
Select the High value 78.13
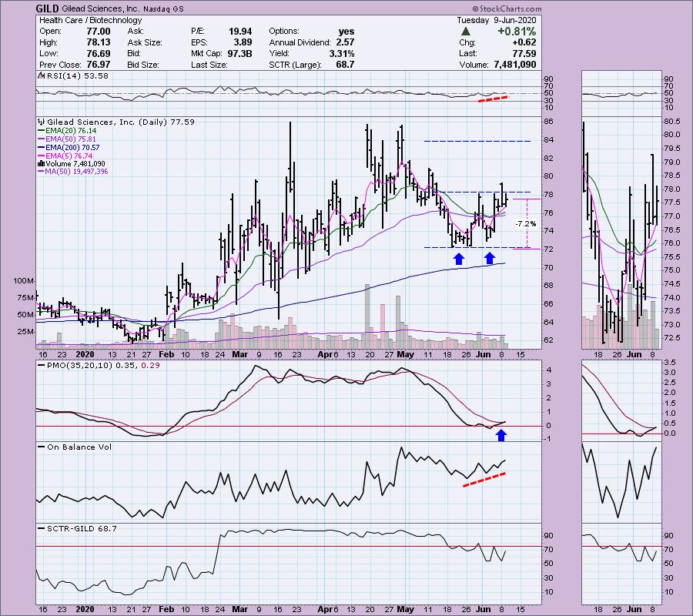pos(98,42)
